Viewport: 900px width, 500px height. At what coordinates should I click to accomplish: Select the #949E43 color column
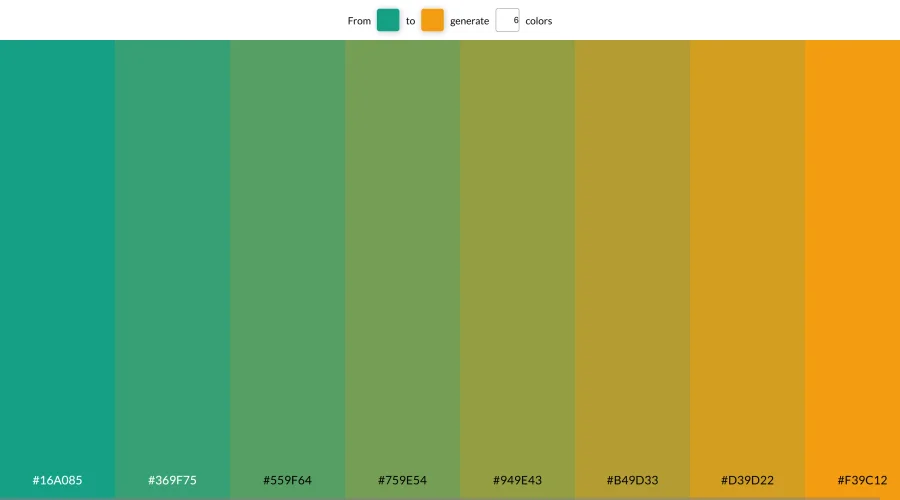517,269
